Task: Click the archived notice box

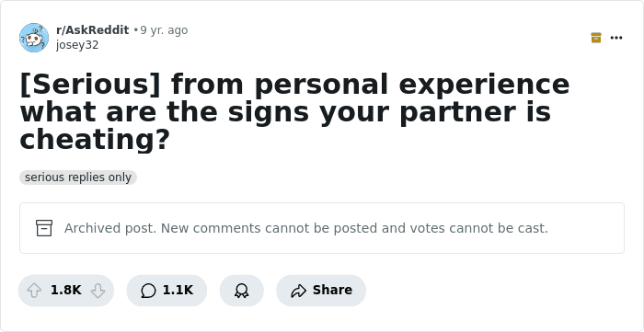Action: (x=322, y=228)
